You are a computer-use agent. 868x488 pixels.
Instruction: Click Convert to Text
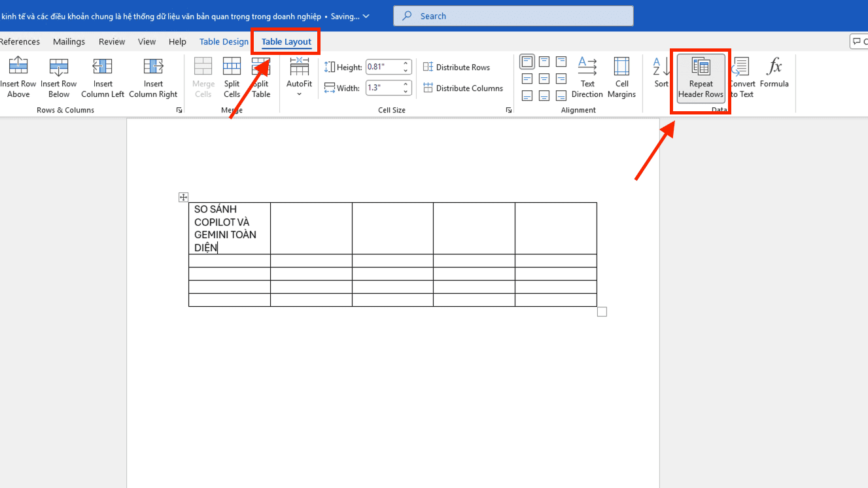(742, 77)
